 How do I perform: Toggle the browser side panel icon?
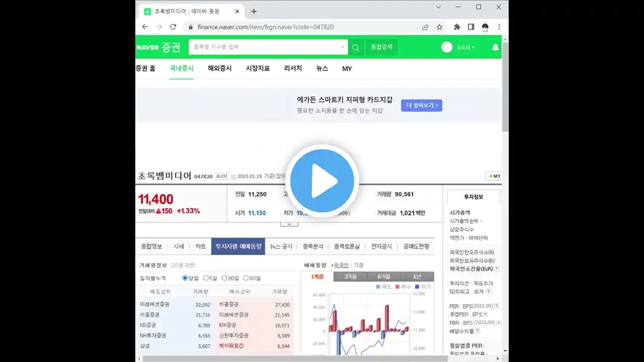[471, 27]
